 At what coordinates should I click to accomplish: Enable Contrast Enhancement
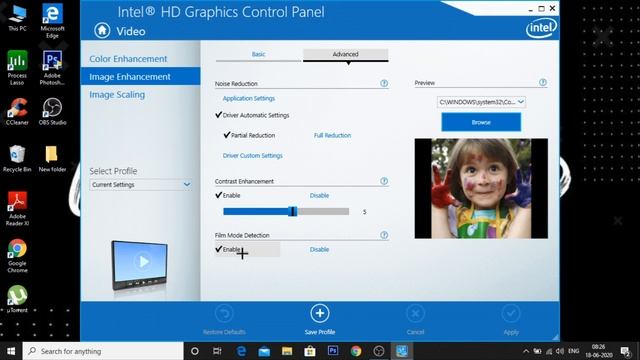(x=228, y=195)
